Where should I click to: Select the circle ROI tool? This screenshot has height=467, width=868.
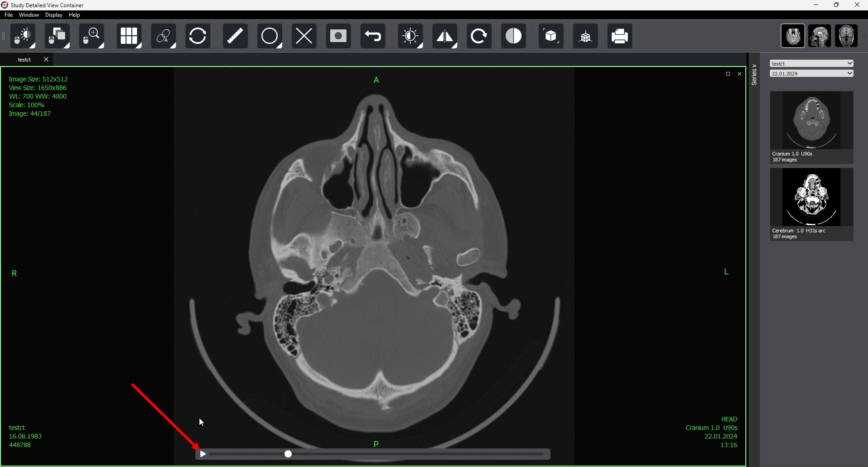(270, 36)
